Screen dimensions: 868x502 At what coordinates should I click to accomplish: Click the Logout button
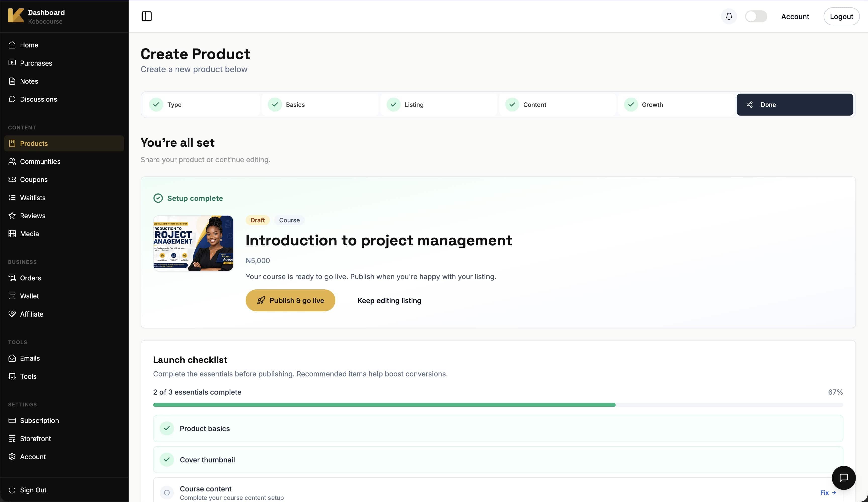click(841, 16)
